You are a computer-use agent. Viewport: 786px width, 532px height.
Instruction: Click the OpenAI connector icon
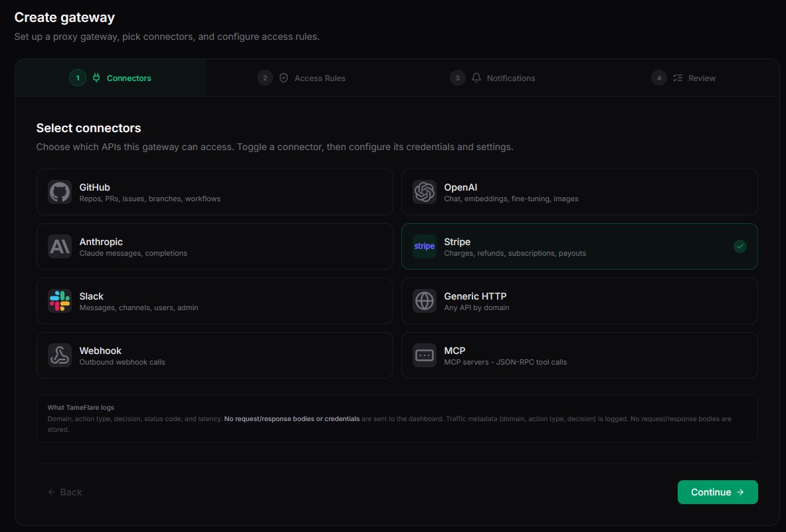click(x=424, y=192)
